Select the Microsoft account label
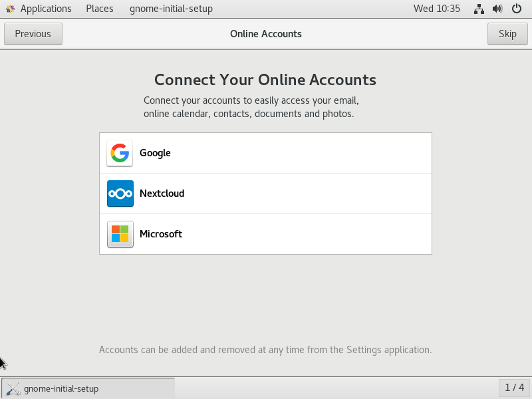This screenshot has height=399, width=532. [161, 234]
